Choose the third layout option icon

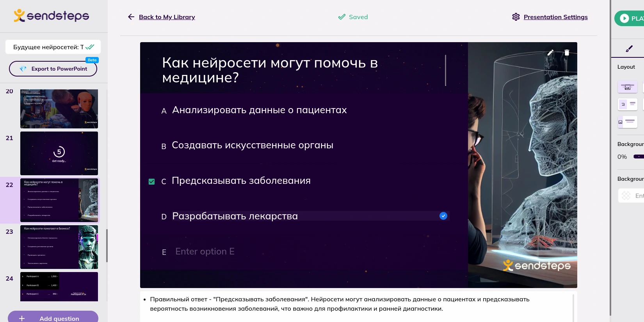pyautogui.click(x=627, y=122)
